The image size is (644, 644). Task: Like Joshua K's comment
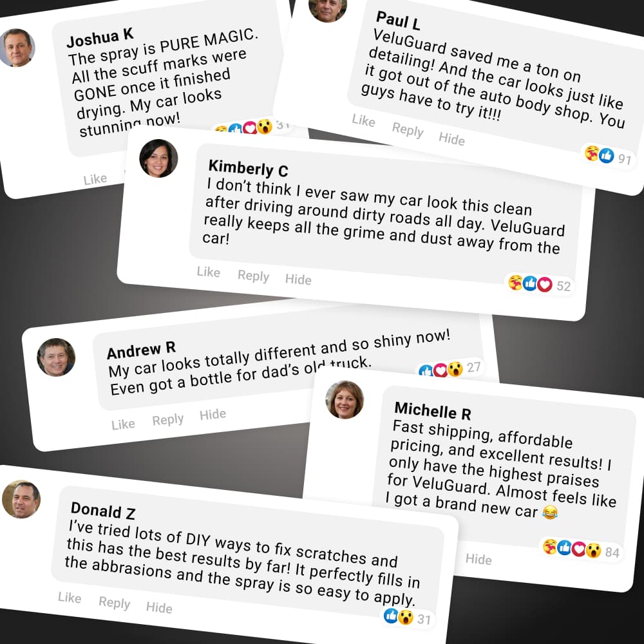[x=95, y=179]
